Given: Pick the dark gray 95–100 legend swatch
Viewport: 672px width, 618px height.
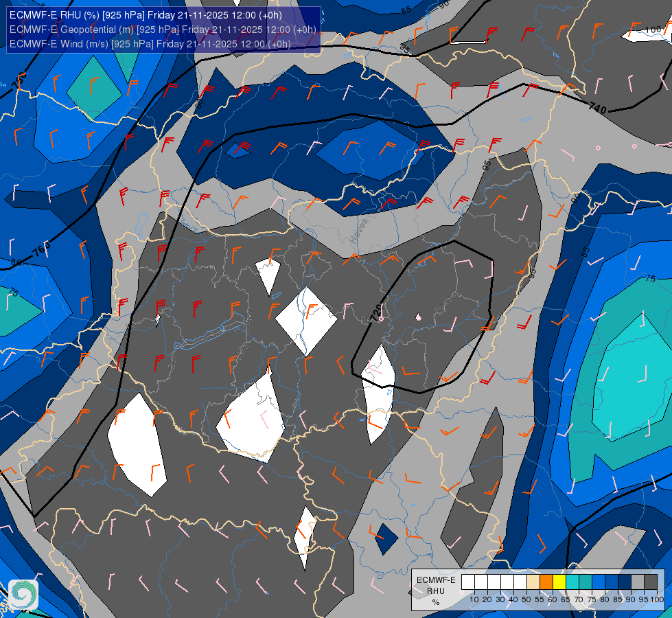Looking at the screenshot, I should (651, 582).
